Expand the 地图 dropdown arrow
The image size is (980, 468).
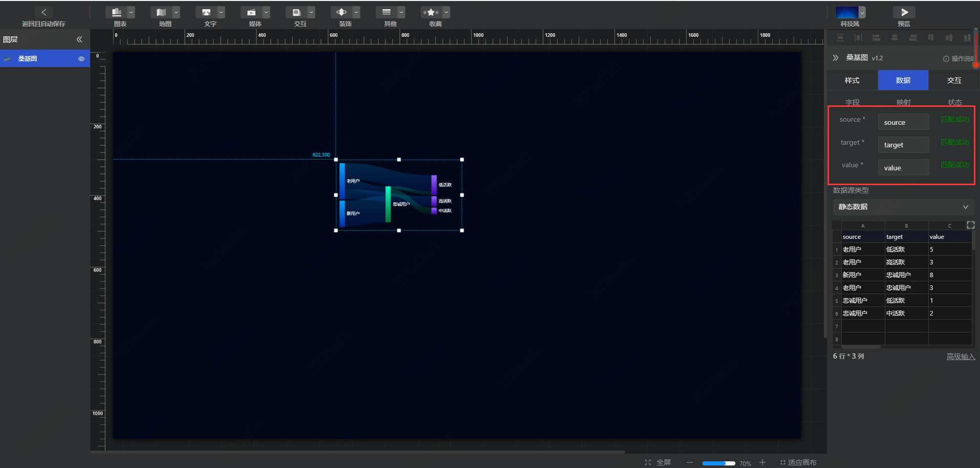point(176,12)
